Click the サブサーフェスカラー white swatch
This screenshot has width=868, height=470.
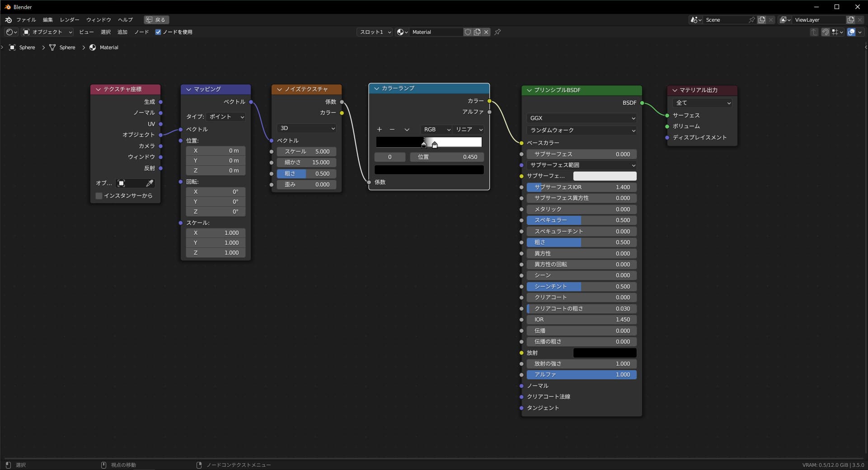point(605,176)
